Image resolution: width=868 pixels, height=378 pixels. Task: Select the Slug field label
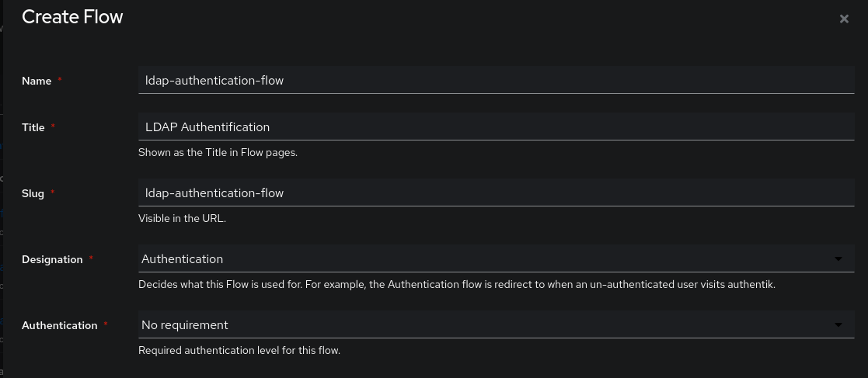click(x=33, y=193)
